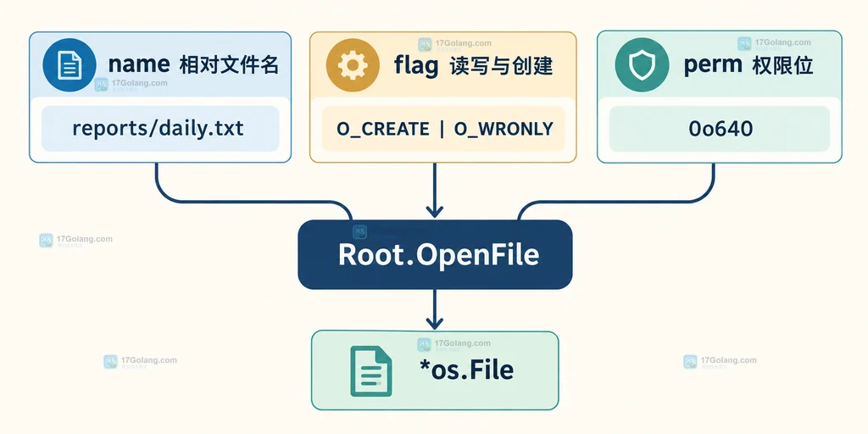Viewport: 868px width, 434px height.
Task: Click the 'perm 权限位' heading
Action: click(748, 66)
